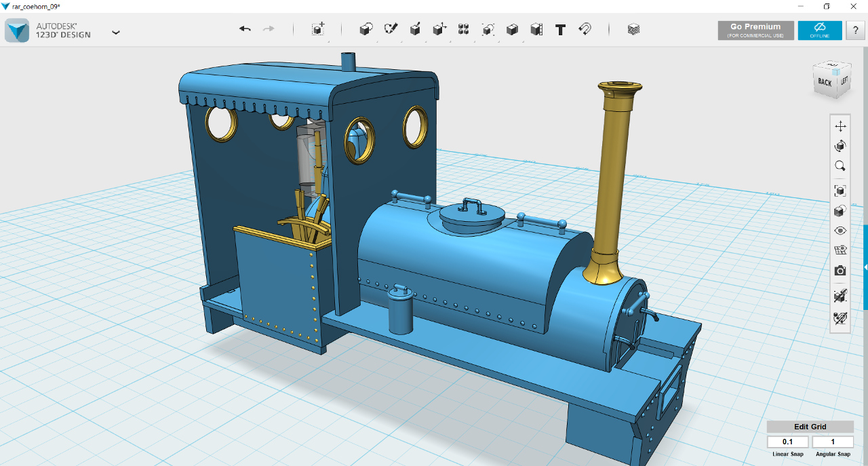868x466 pixels.
Task: Select the Zoom magnifier tool
Action: [840, 166]
